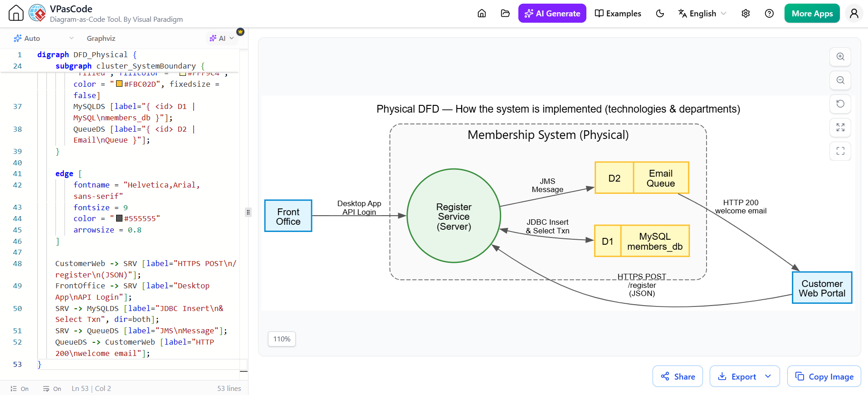Click the More Apps button

(812, 13)
